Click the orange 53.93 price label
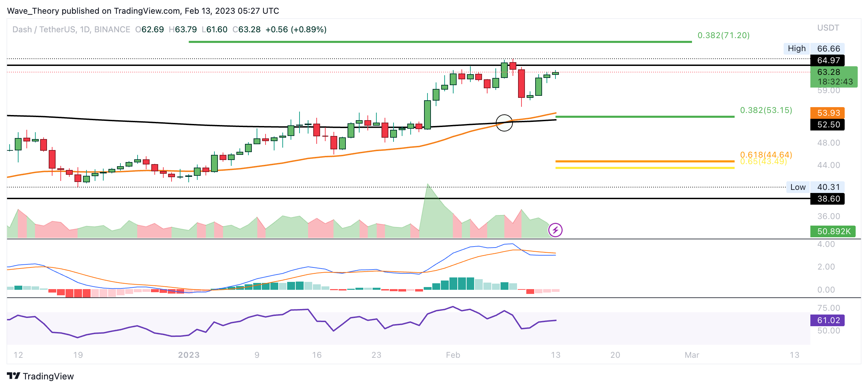Screen dimensions: 868x388 [x=827, y=113]
